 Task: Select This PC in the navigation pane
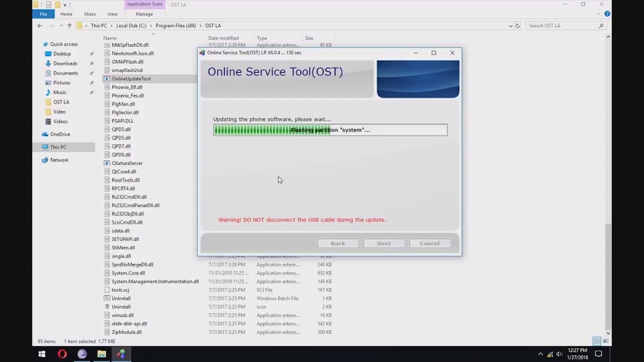[x=58, y=147]
